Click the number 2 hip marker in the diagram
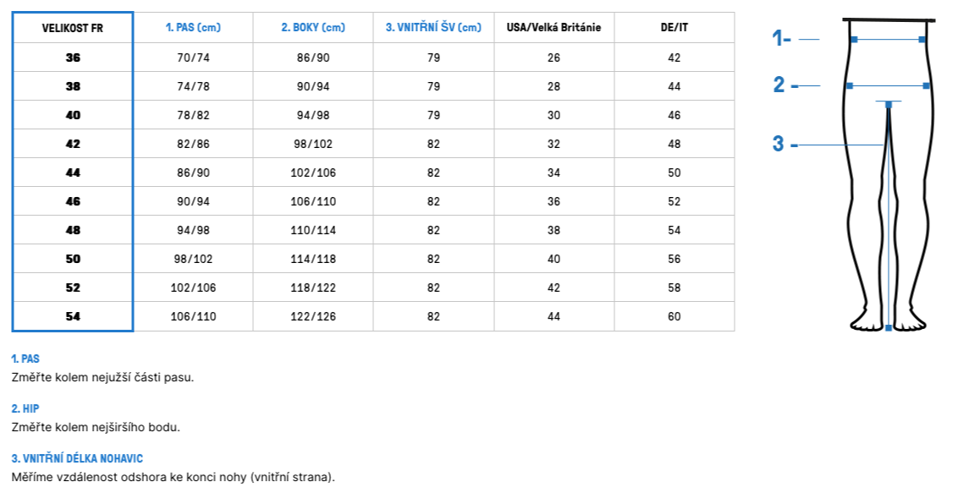The width and height of the screenshot is (980, 493). tap(779, 85)
